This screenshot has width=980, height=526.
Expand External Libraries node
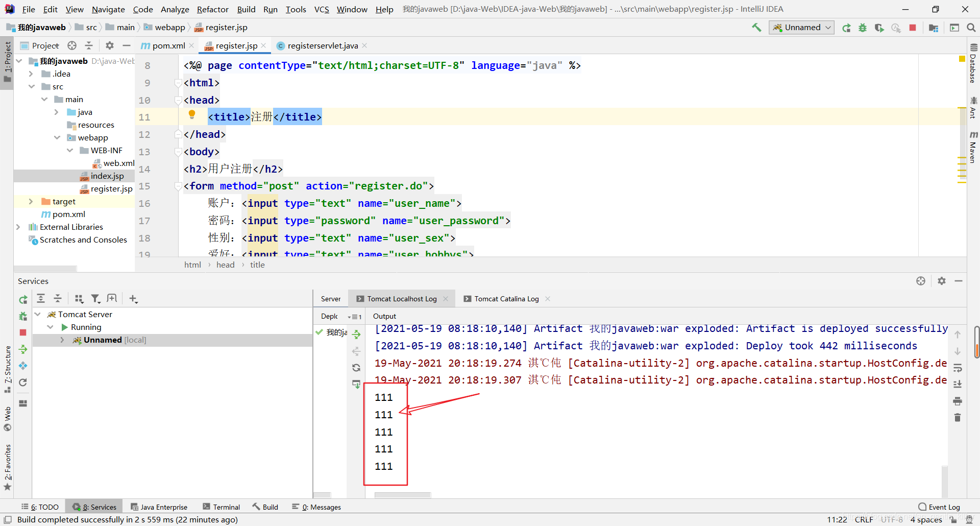point(18,227)
